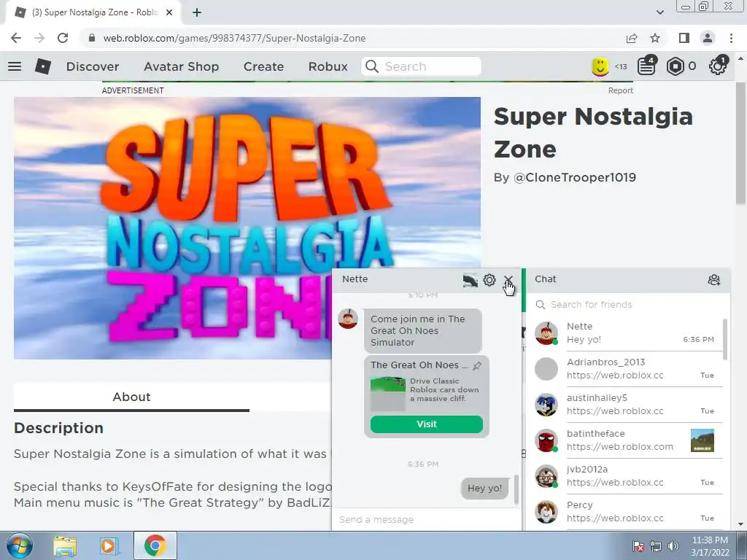Screen dimensions: 747x560
Task: Share this page icon in address bar
Action: tap(632, 38)
